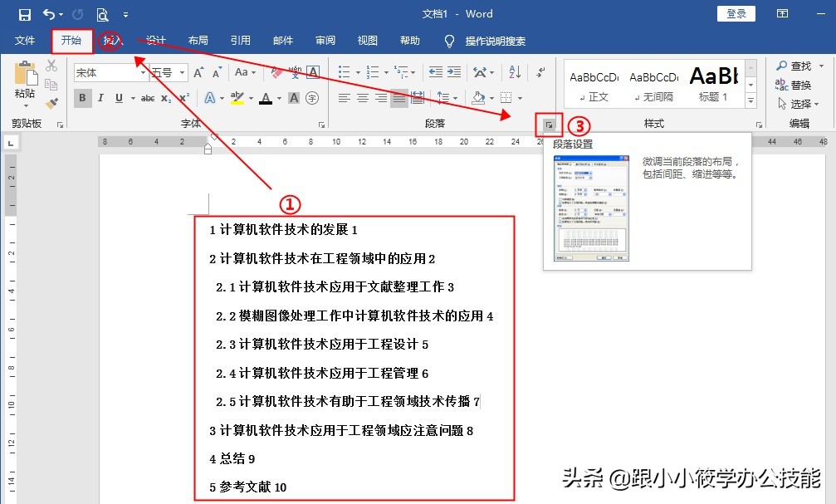
Task: Click the 登录 sign-in button
Action: tap(736, 13)
